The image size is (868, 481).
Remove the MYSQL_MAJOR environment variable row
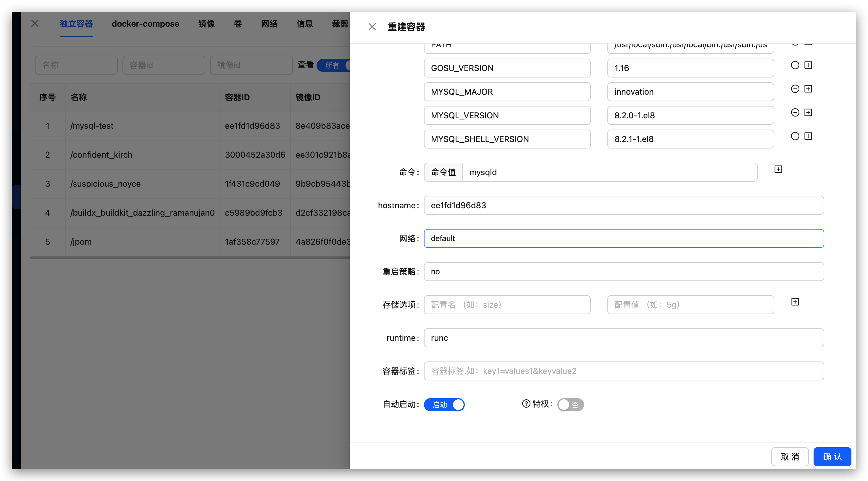795,89
